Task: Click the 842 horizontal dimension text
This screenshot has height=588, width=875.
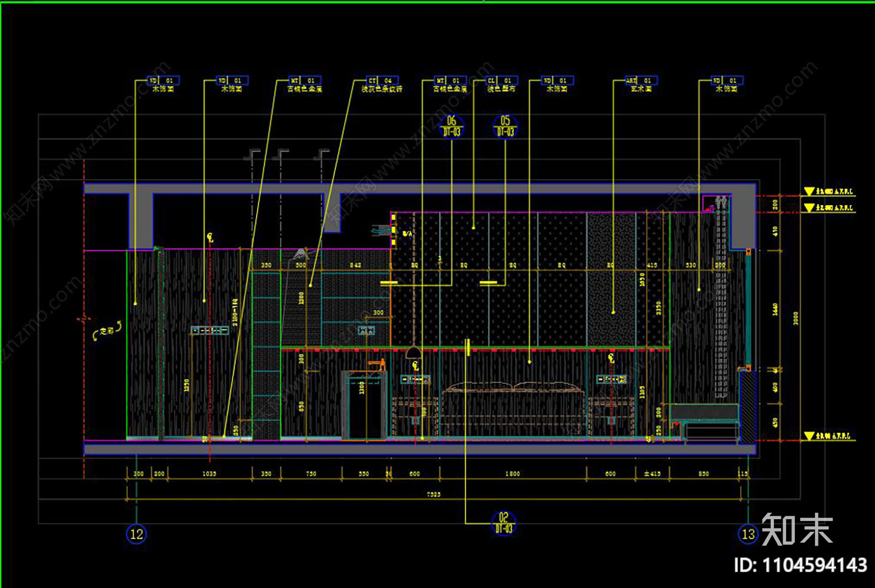Action: [x=355, y=265]
